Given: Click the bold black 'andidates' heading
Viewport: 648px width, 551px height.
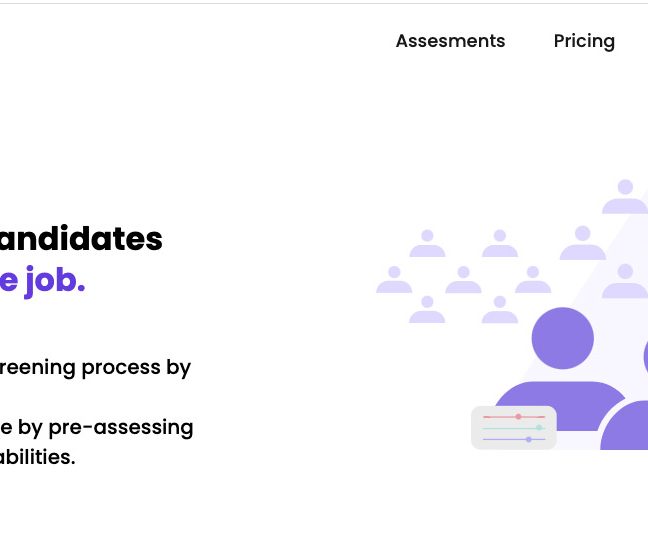Looking at the screenshot, I should 81,239.
